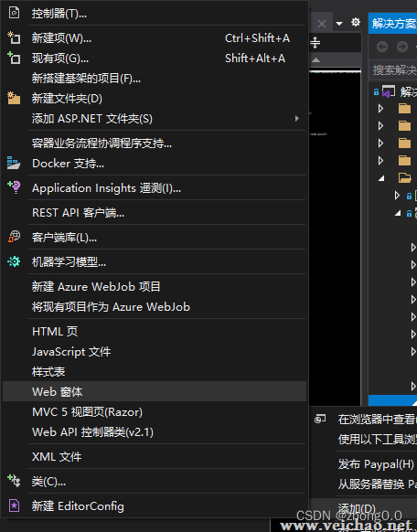This screenshot has width=417, height=532.
Task: Click the New Item (新建项) icon
Action: [x=14, y=37]
